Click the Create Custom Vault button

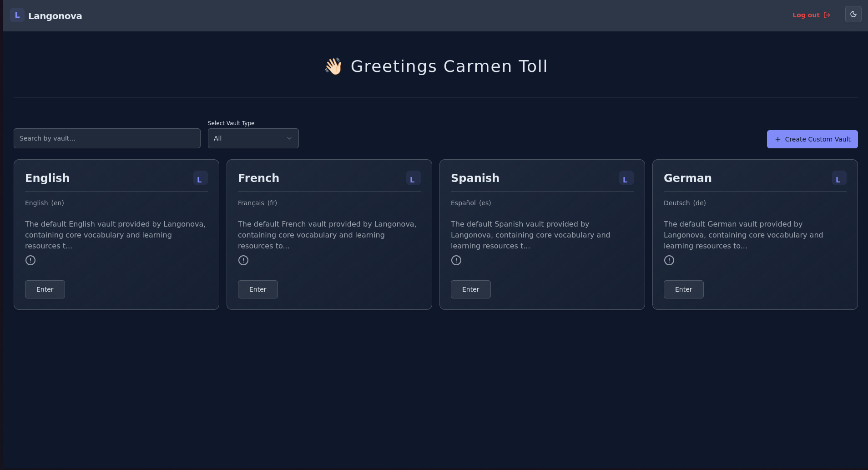pyautogui.click(x=812, y=139)
